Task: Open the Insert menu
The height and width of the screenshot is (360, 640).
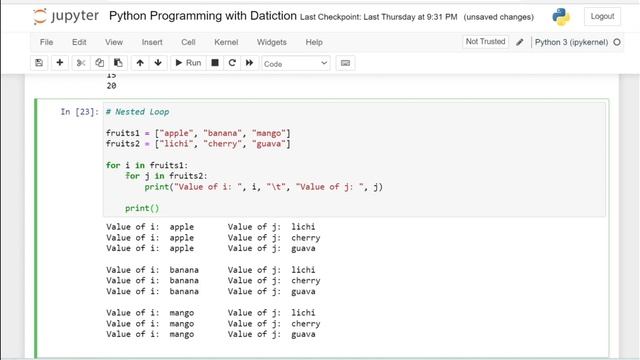Action: [x=152, y=42]
